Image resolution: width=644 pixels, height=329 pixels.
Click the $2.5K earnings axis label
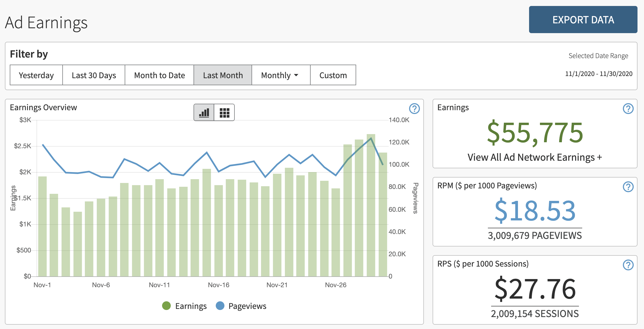(x=22, y=146)
